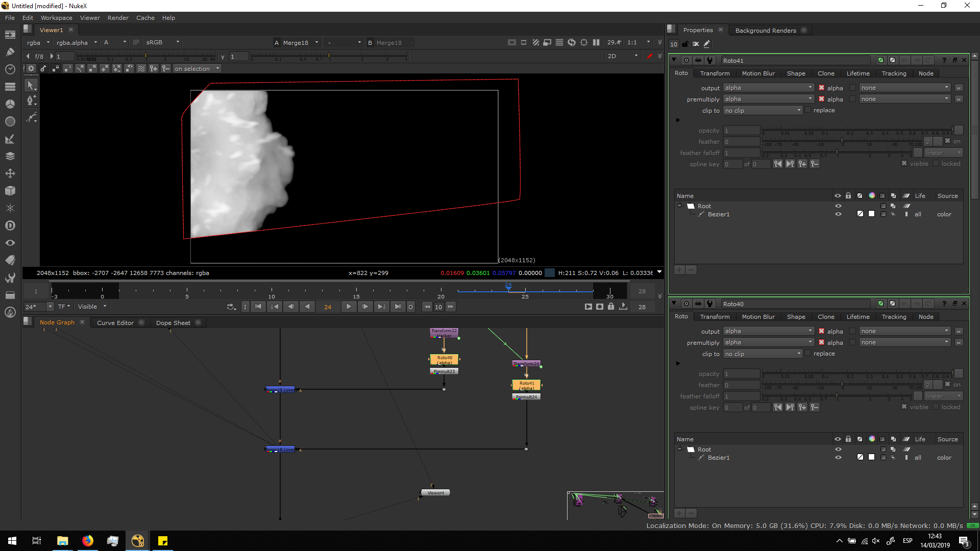Switch to the Curve Editor tab
Viewport: 980px width, 551px height.
[115, 323]
